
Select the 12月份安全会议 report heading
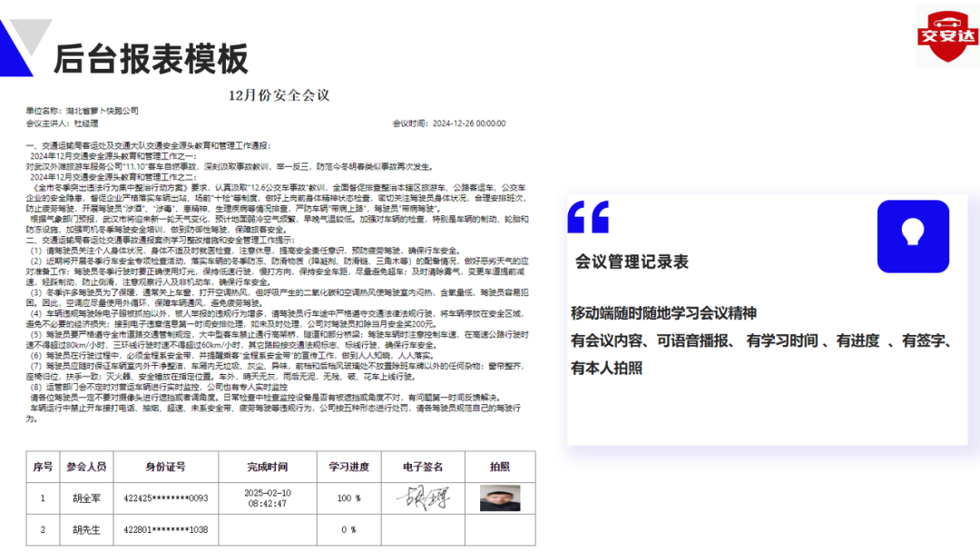279,95
